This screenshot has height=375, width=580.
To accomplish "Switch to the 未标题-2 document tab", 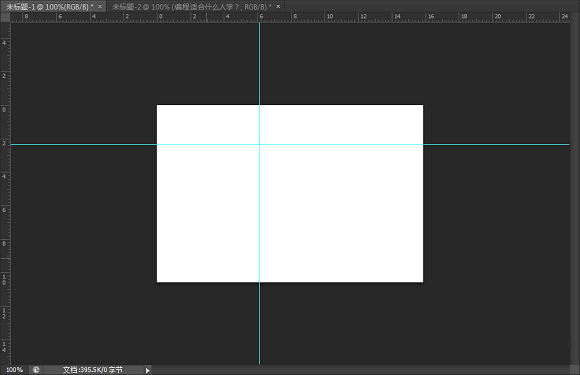I will pyautogui.click(x=191, y=7).
